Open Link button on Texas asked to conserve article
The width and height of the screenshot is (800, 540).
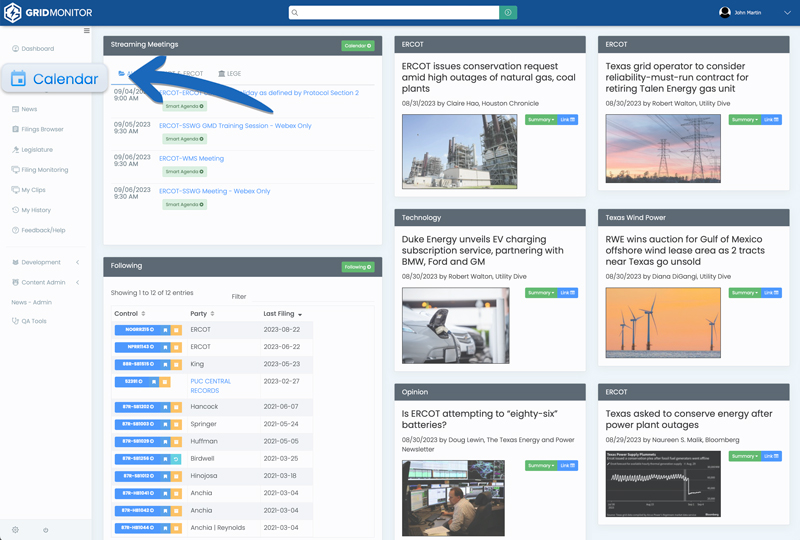pos(771,456)
